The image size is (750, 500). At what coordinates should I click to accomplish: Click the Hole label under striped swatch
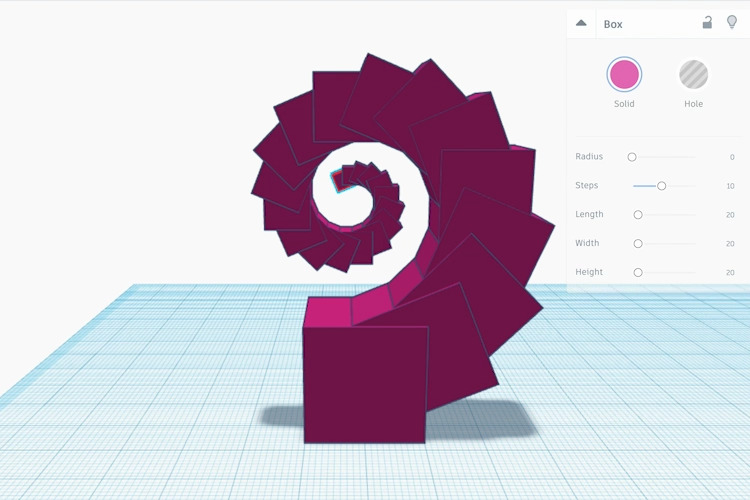pos(693,104)
